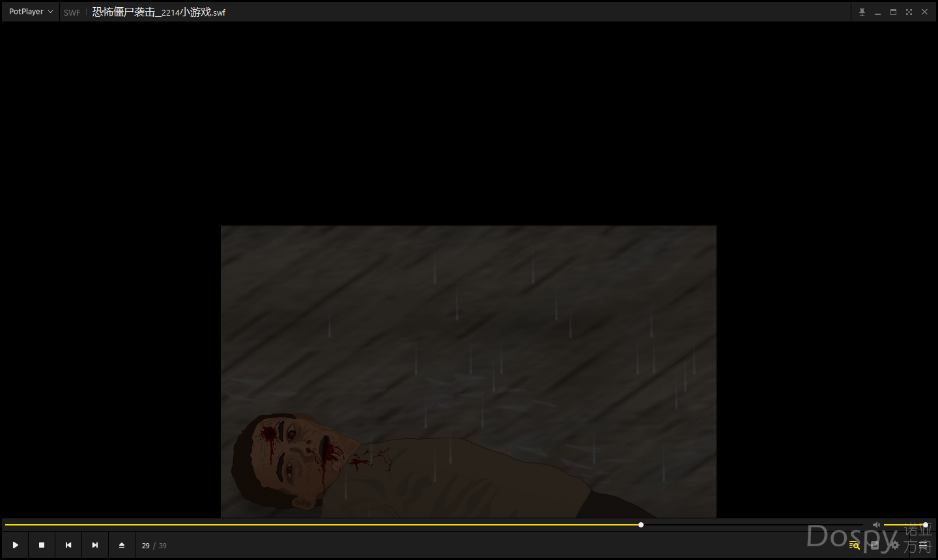This screenshot has height=560, width=938.
Task: Click the video frame showing the zombie
Action: 468,371
